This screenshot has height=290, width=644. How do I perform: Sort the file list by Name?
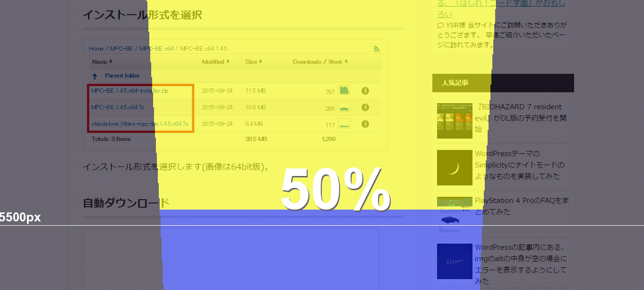click(x=102, y=62)
